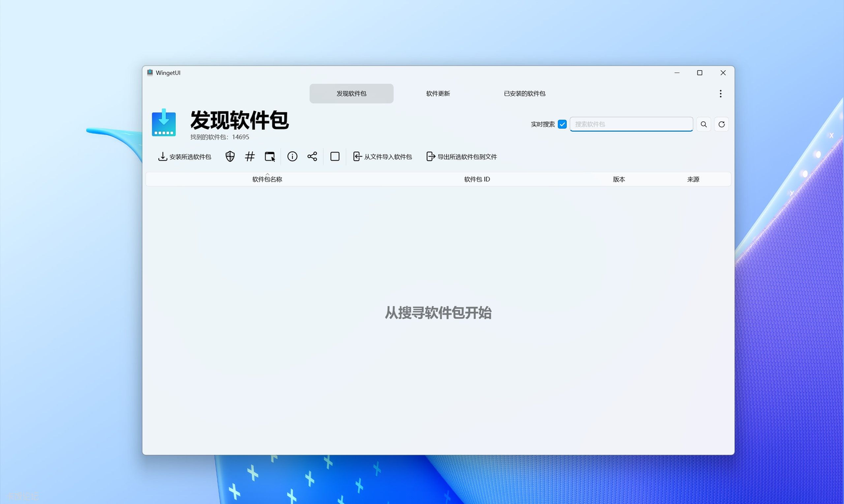This screenshot has width=844, height=504.
Task: Click 从文件导入软件包 button
Action: 382,156
